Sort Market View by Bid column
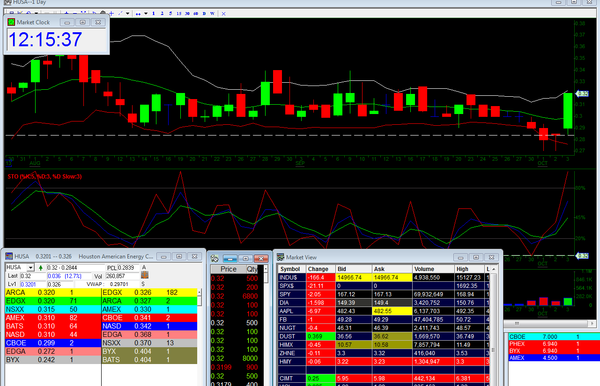Viewport: 600px width, 386px height. (x=354, y=269)
